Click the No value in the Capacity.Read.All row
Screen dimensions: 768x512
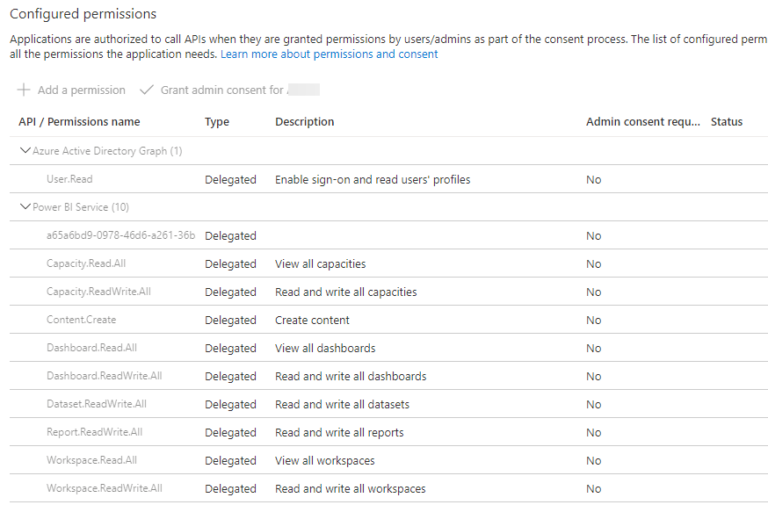[594, 264]
